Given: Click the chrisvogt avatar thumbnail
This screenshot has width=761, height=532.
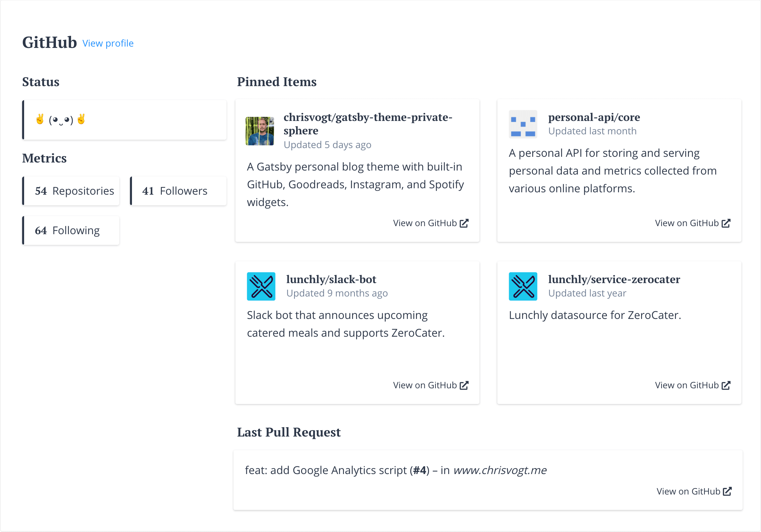Looking at the screenshot, I should click(260, 131).
